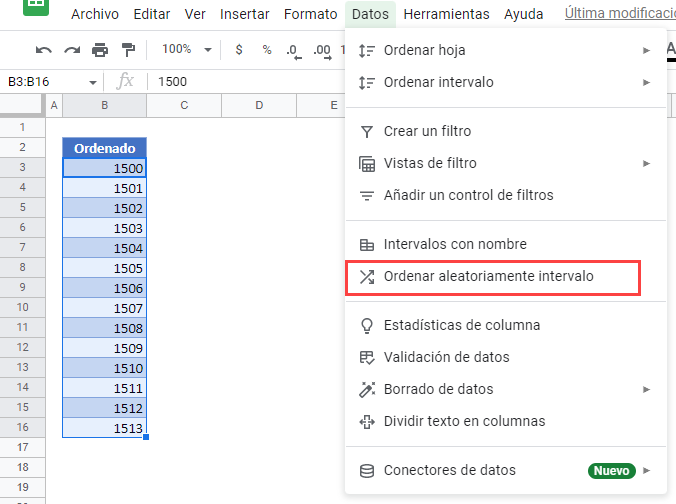The height and width of the screenshot is (504, 676).
Task: Open the Ayuda menu
Action: (523, 14)
